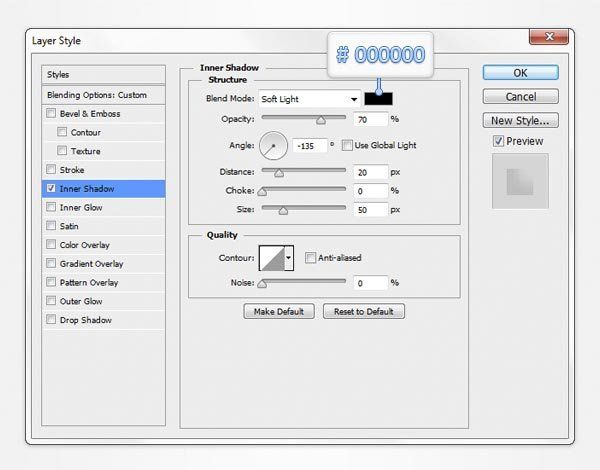Click the black shadow color swatch
The width and height of the screenshot is (600, 470).
coord(378,99)
